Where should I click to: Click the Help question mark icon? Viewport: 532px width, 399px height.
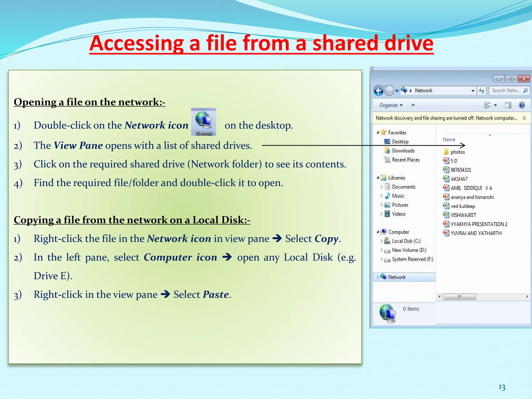522,105
